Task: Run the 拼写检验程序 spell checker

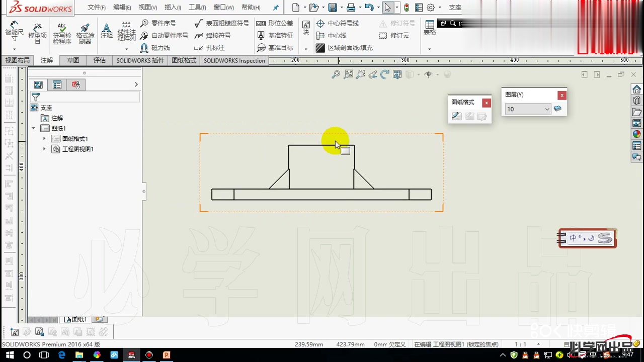Action: (x=62, y=34)
